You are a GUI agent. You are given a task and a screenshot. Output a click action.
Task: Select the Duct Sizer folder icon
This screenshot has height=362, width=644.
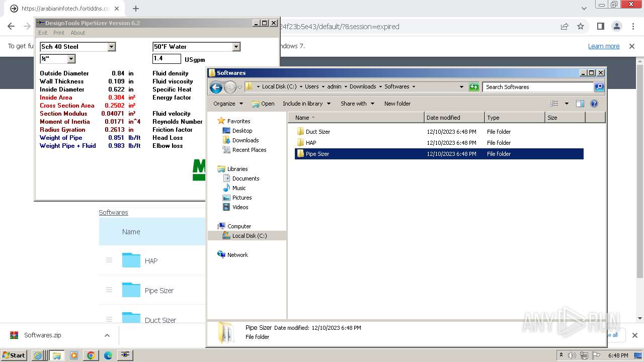300,132
